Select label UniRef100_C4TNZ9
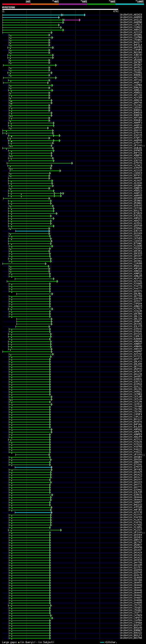 tap(131, 615)
